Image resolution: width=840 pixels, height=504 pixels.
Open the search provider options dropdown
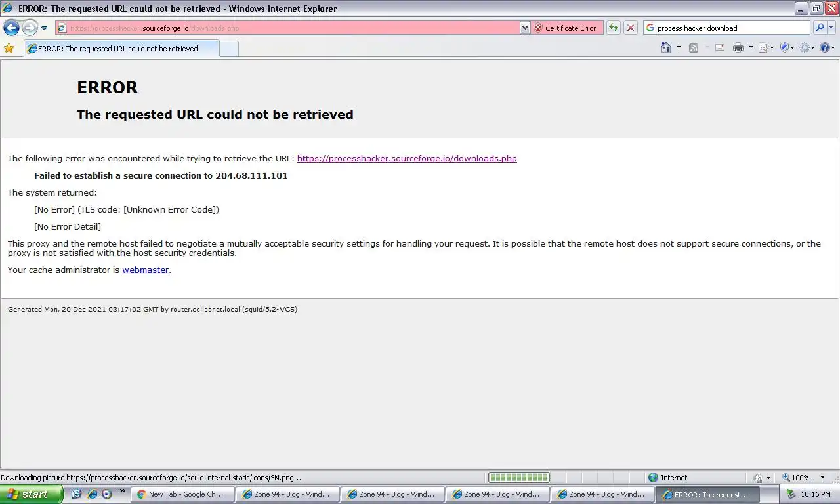point(831,28)
